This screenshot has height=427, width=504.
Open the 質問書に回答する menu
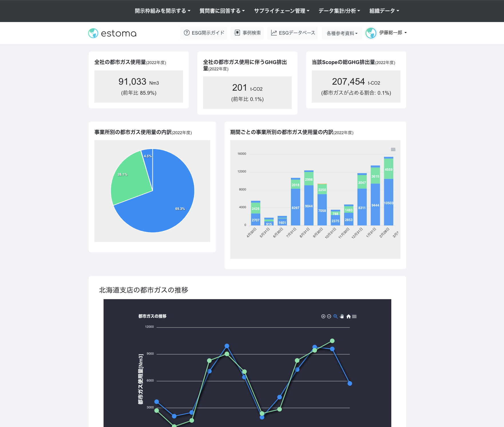point(222,11)
